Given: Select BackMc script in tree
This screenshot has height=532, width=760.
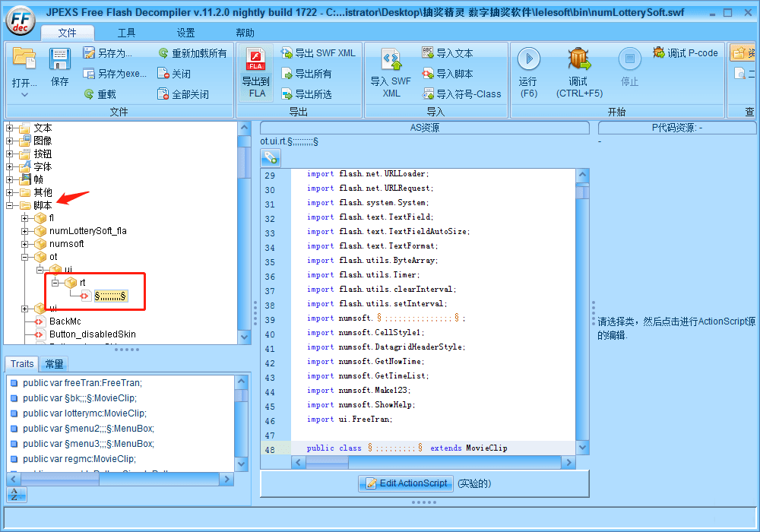Looking at the screenshot, I should [65, 321].
